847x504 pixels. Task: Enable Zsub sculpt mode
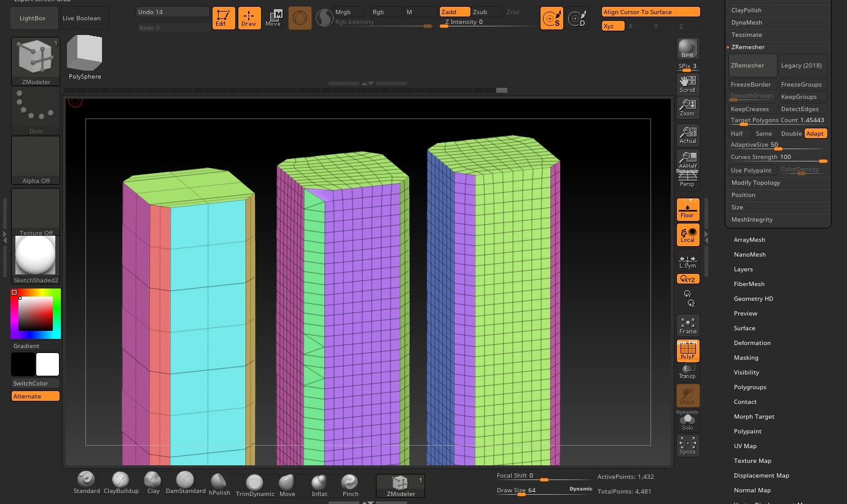pyautogui.click(x=486, y=12)
